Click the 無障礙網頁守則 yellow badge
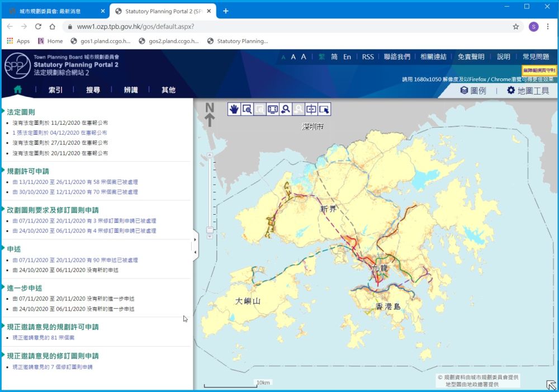 tap(539, 71)
